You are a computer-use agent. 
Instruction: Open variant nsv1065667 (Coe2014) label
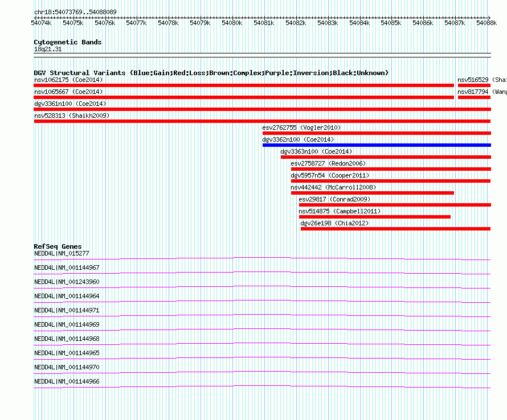click(68, 92)
